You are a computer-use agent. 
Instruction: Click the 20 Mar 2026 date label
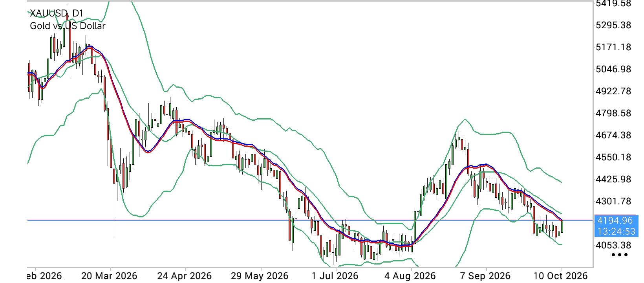click(109, 276)
